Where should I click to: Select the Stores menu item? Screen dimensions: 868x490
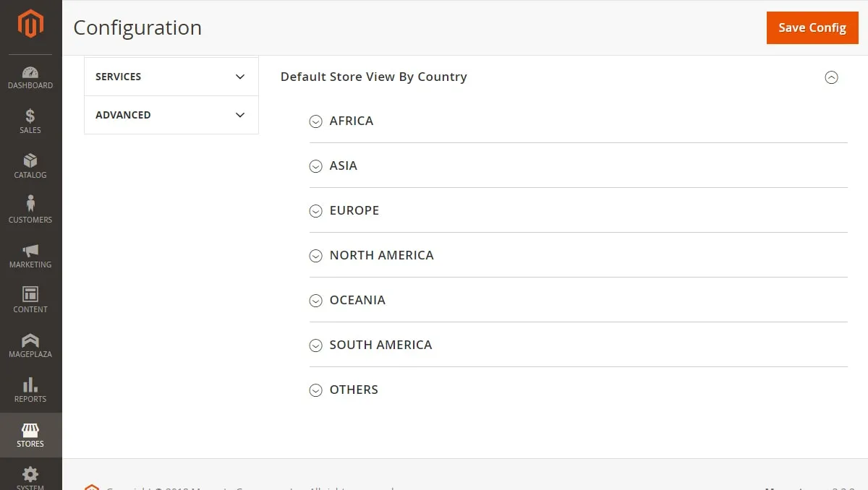point(30,435)
